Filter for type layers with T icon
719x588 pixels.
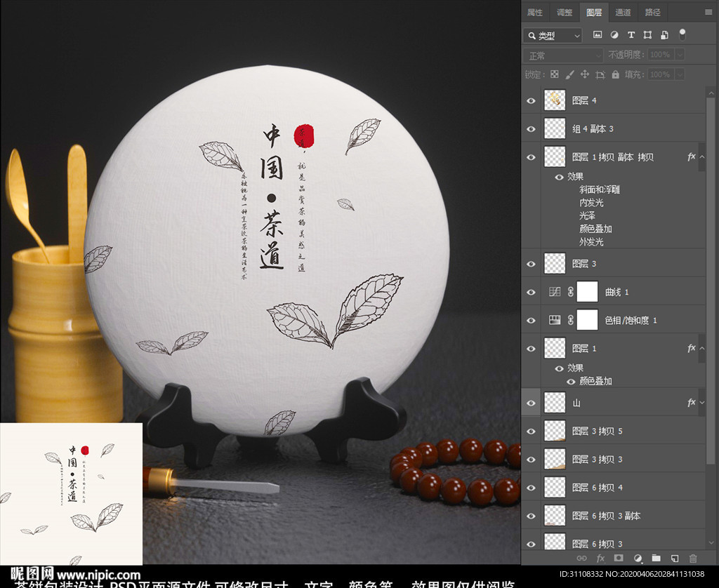(x=631, y=35)
